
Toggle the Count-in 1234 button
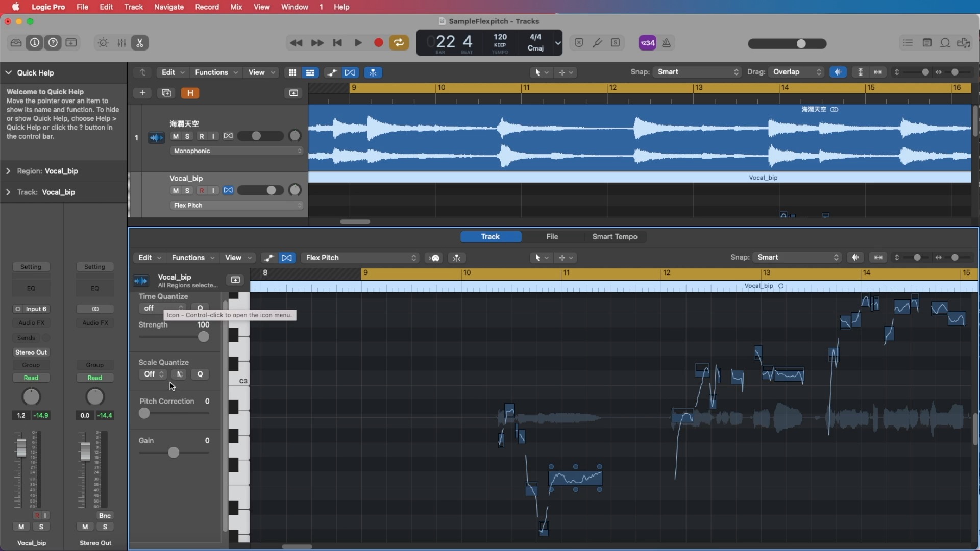pos(647,43)
